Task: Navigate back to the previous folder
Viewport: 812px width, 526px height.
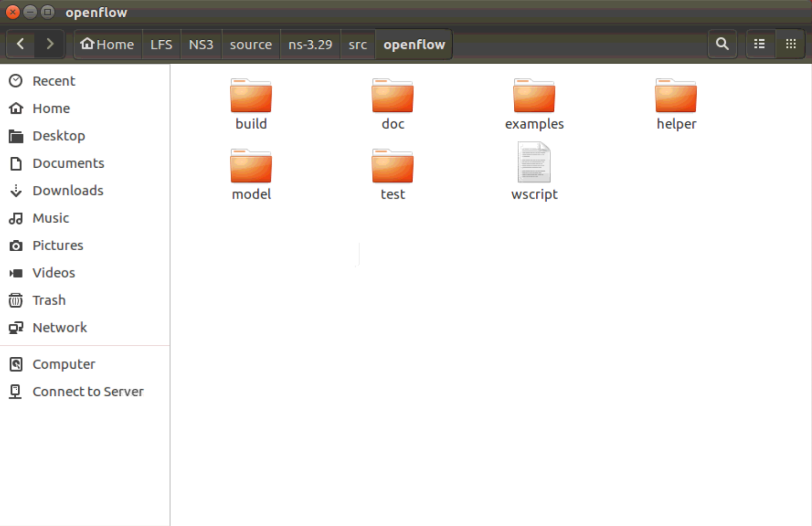Action: tap(20, 44)
